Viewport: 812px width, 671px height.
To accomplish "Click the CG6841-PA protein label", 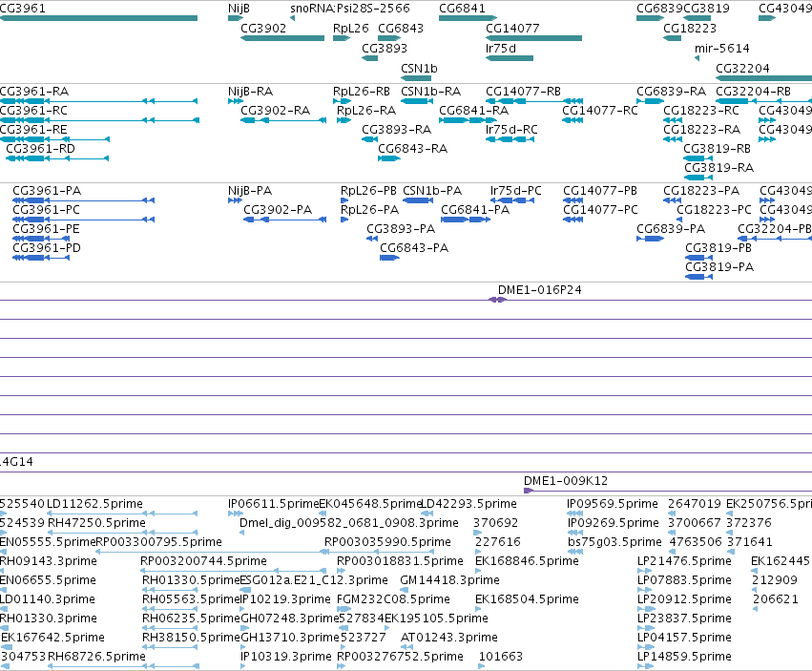I will (475, 210).
